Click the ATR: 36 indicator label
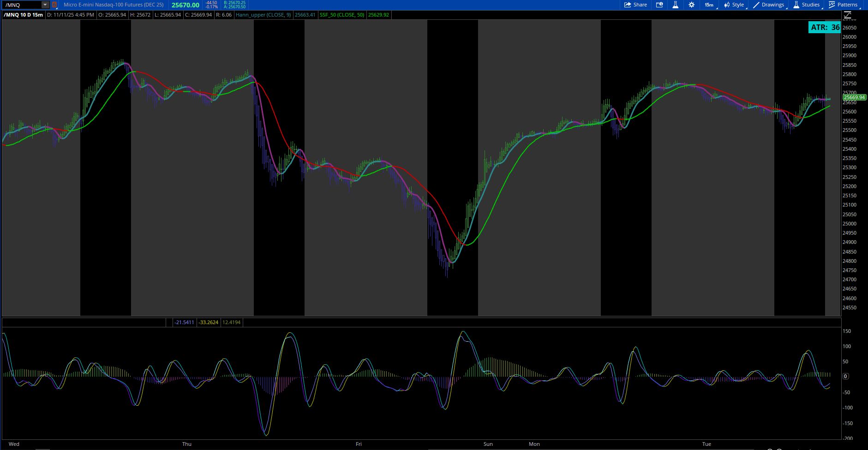 [x=824, y=27]
